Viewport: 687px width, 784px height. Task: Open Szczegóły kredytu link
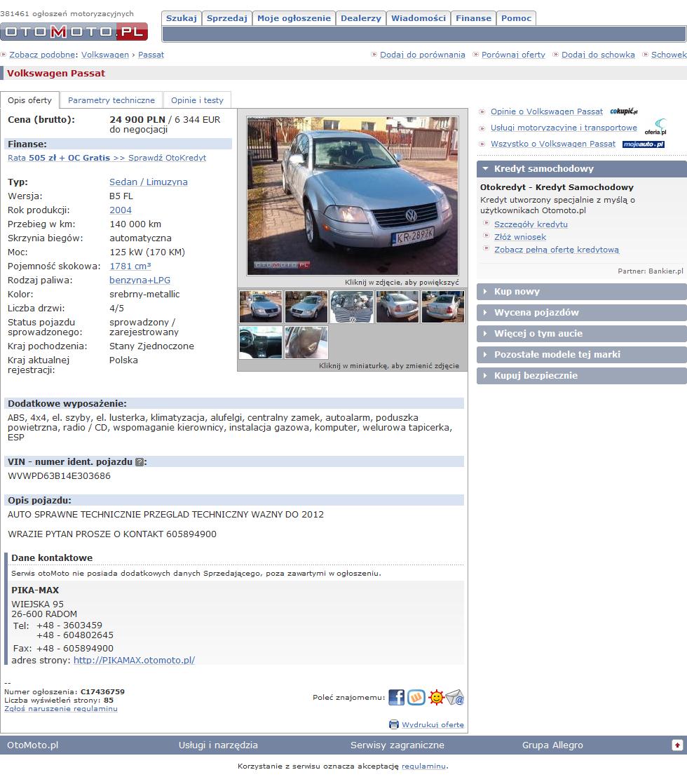[531, 224]
